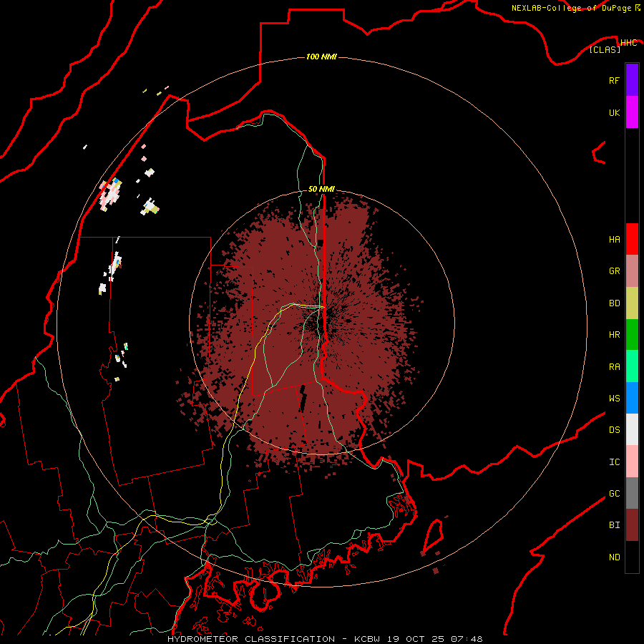Click the BI dark red swatch
644x644 pixels.
coord(632,525)
